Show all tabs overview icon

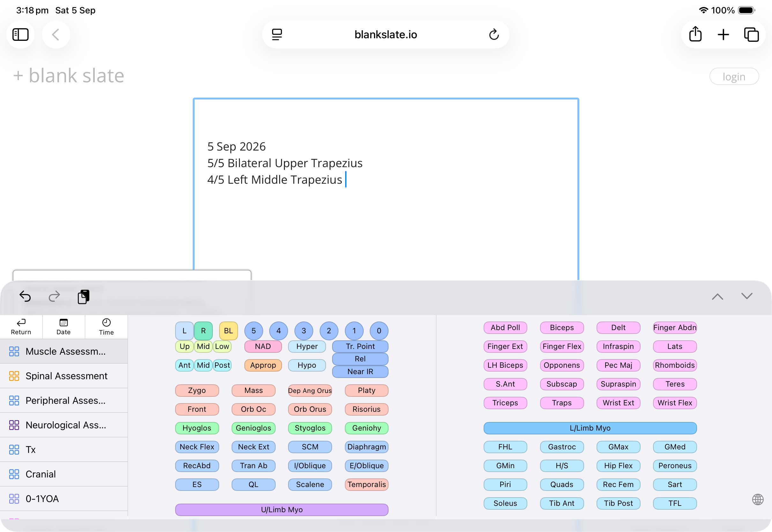(x=751, y=34)
